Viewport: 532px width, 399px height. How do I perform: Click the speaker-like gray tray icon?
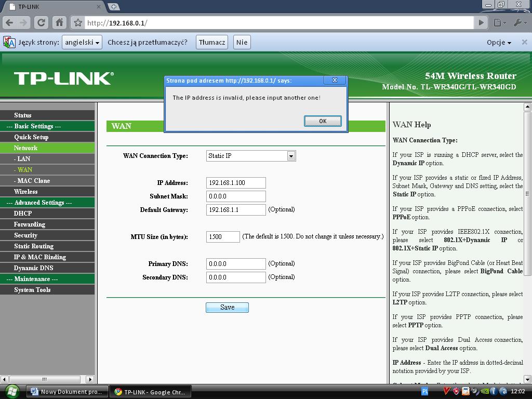coord(475,392)
